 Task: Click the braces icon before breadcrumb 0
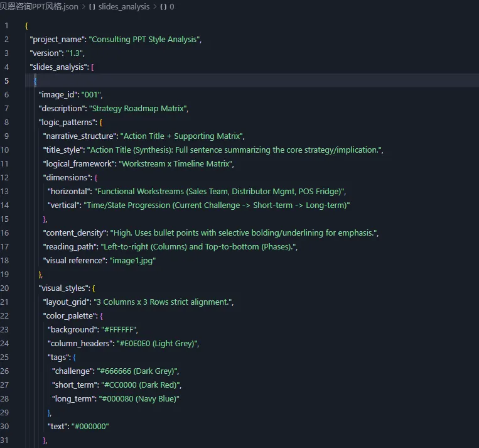[x=163, y=7]
